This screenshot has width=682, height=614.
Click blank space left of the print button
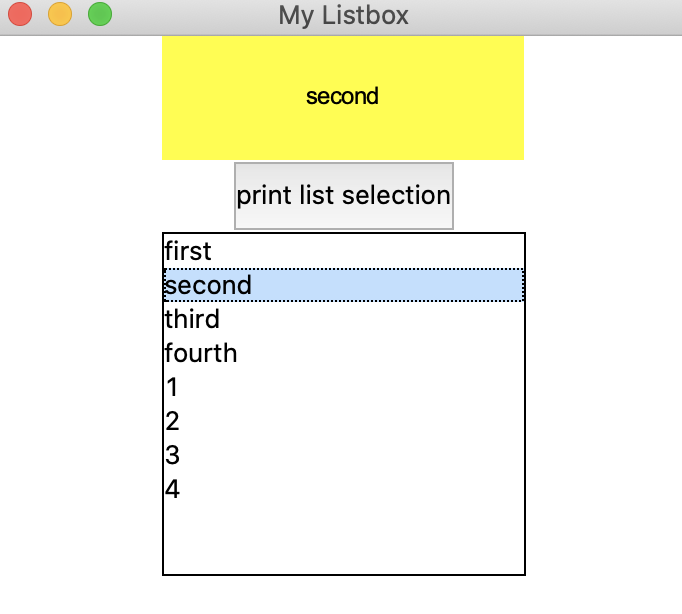pos(120,195)
